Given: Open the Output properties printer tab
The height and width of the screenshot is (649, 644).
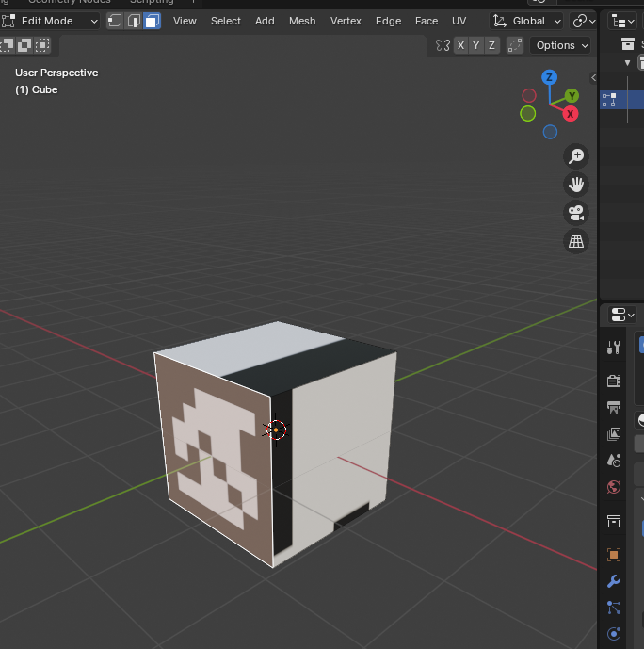Looking at the screenshot, I should pyautogui.click(x=614, y=408).
